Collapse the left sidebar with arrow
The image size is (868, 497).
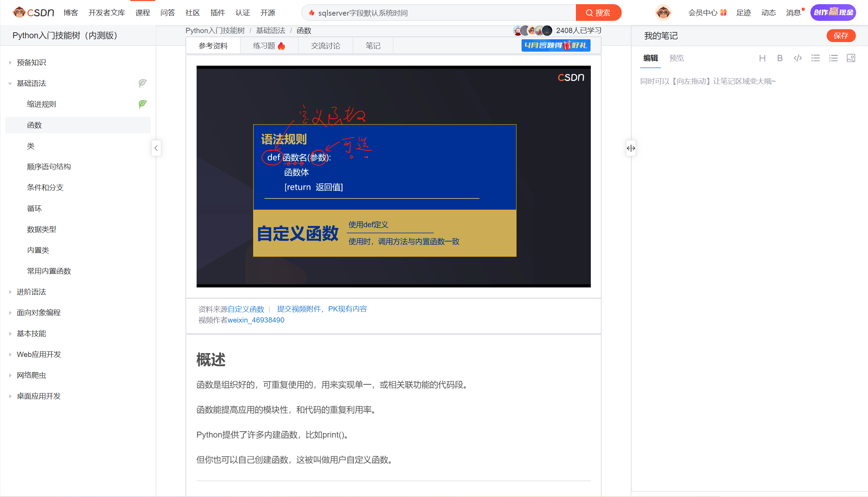pyautogui.click(x=156, y=148)
